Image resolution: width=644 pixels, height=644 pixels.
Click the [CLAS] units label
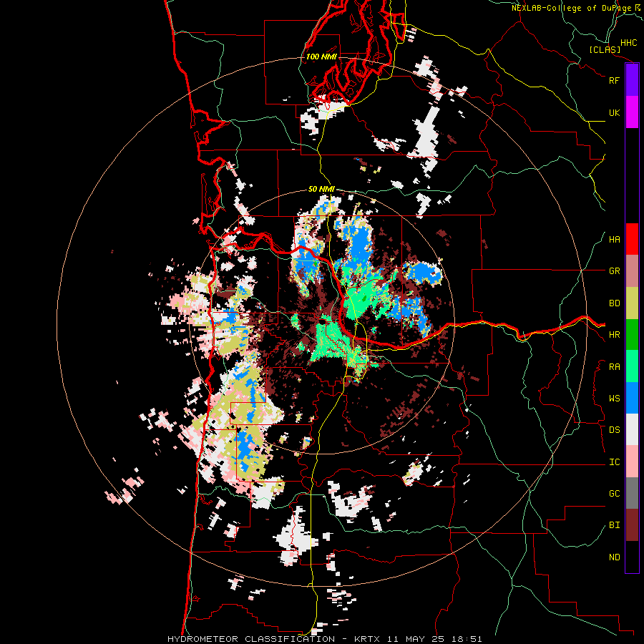click(x=605, y=50)
